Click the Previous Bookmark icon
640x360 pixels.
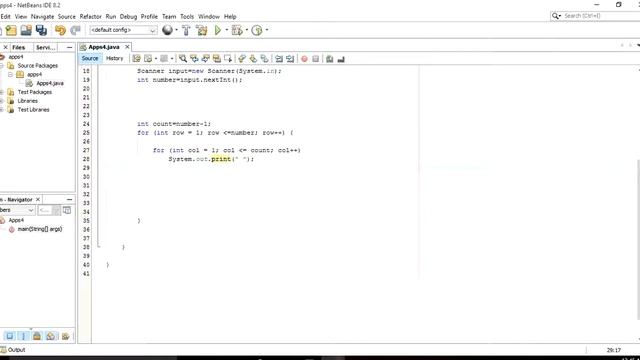[242, 59]
